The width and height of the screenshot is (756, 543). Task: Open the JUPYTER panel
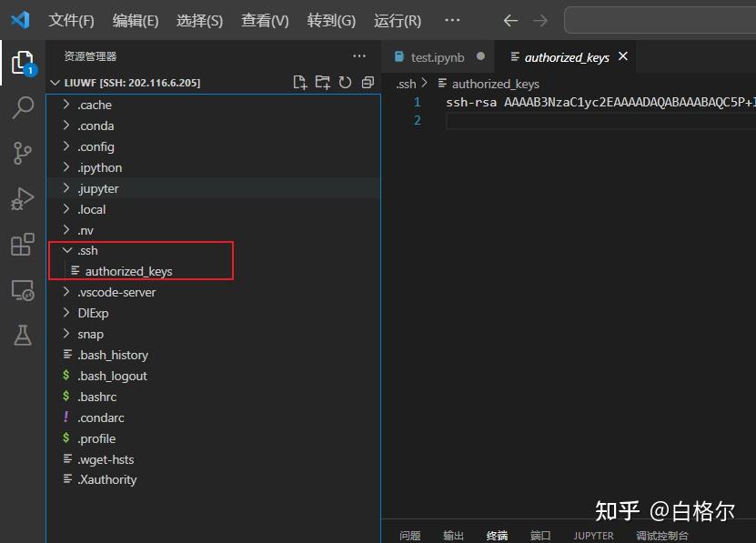[x=593, y=535]
